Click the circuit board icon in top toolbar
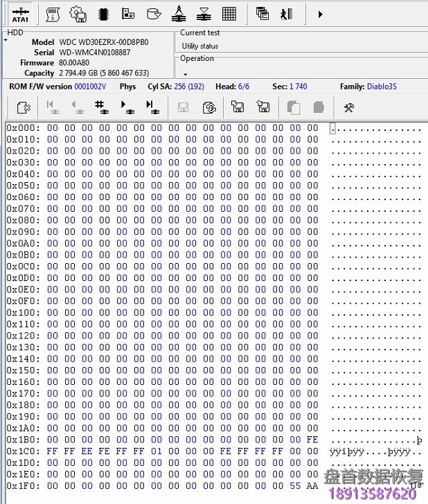Viewport: 428px width, 504px height. pyautogui.click(x=128, y=14)
